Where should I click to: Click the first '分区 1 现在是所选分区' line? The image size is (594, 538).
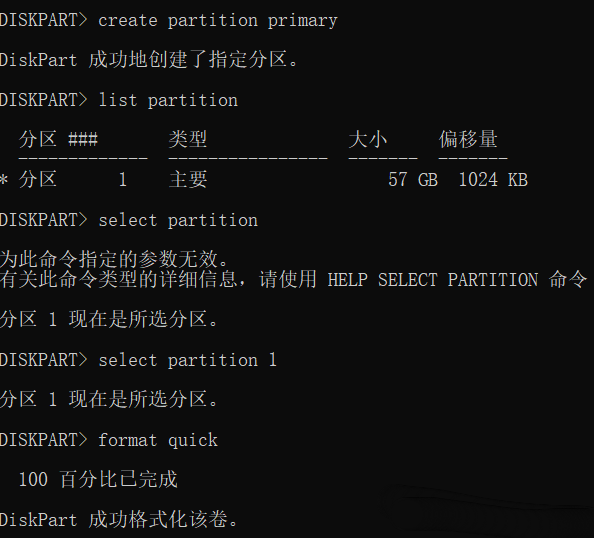pyautogui.click(x=109, y=319)
